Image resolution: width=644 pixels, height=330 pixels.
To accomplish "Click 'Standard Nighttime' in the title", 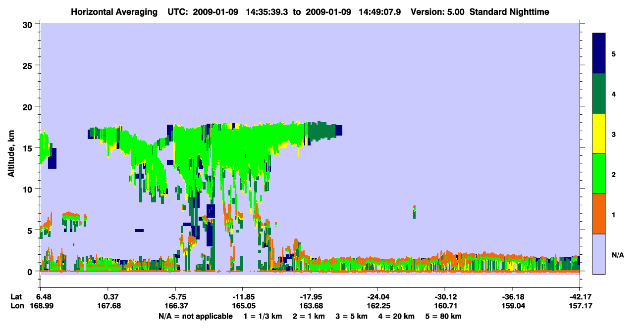I will click(509, 11).
